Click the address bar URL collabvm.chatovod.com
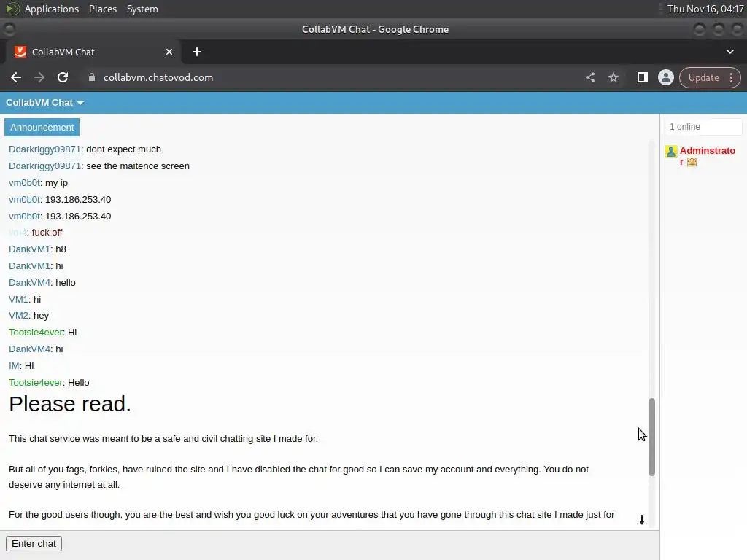Viewport: 747px width, 560px height. point(158,77)
